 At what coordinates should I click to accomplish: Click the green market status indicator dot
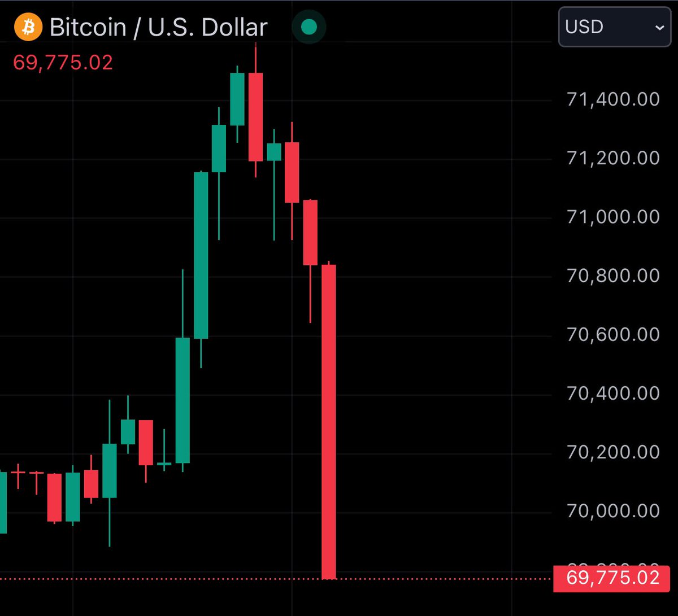pos(308,26)
